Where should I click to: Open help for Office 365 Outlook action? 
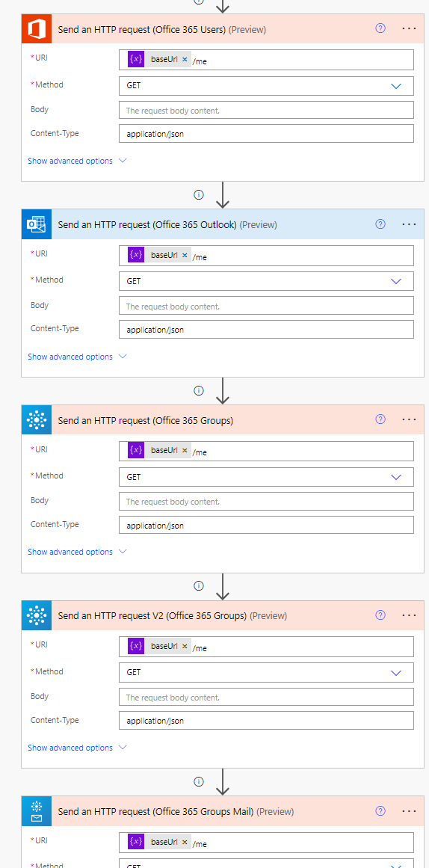380,224
